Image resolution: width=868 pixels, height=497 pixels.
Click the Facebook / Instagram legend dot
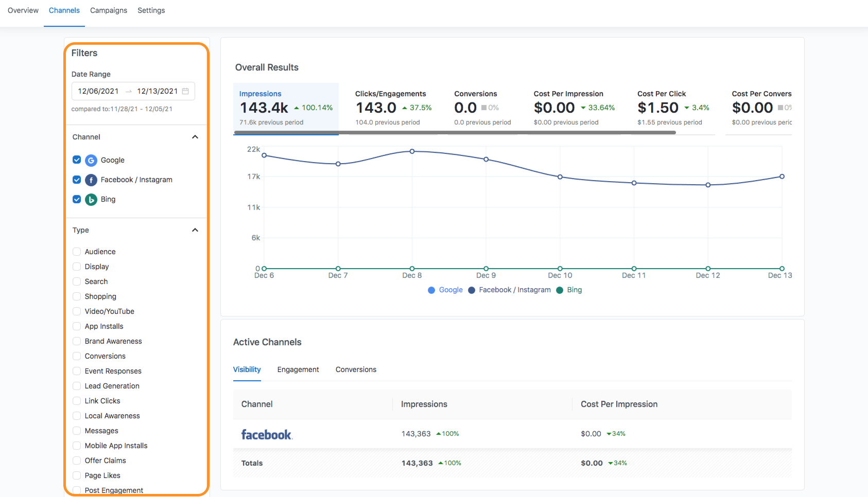click(x=472, y=290)
